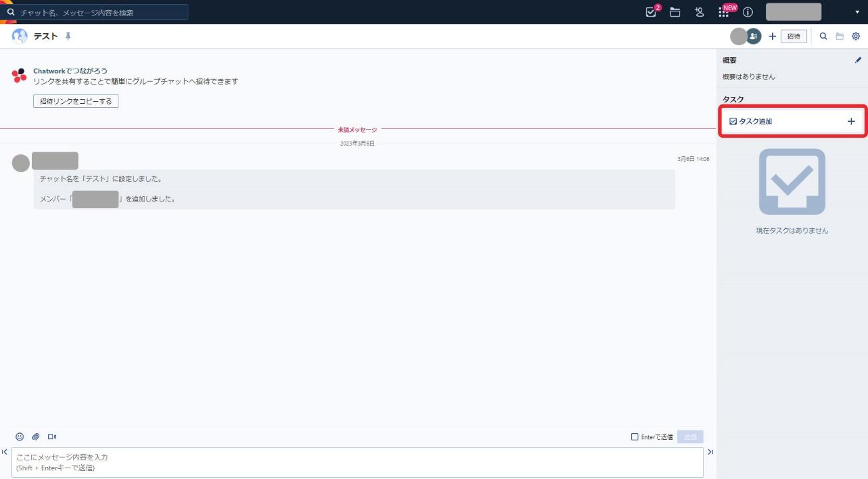Click the add contact person icon
868x479 pixels.
(699, 12)
